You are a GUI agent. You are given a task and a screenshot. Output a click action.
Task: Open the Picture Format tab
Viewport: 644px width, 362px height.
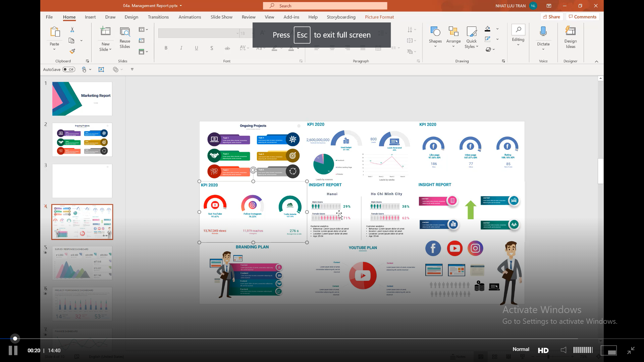379,17
